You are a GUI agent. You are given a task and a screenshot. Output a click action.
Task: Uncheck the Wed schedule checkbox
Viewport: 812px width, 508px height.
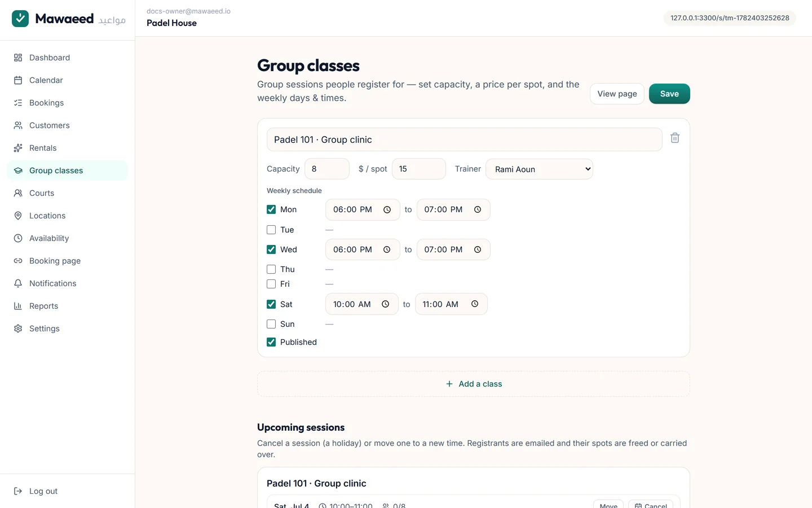271,249
